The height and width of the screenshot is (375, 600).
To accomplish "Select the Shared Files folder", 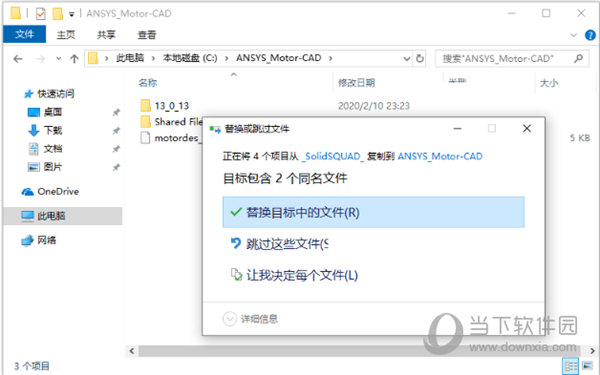I will pyautogui.click(x=171, y=122).
